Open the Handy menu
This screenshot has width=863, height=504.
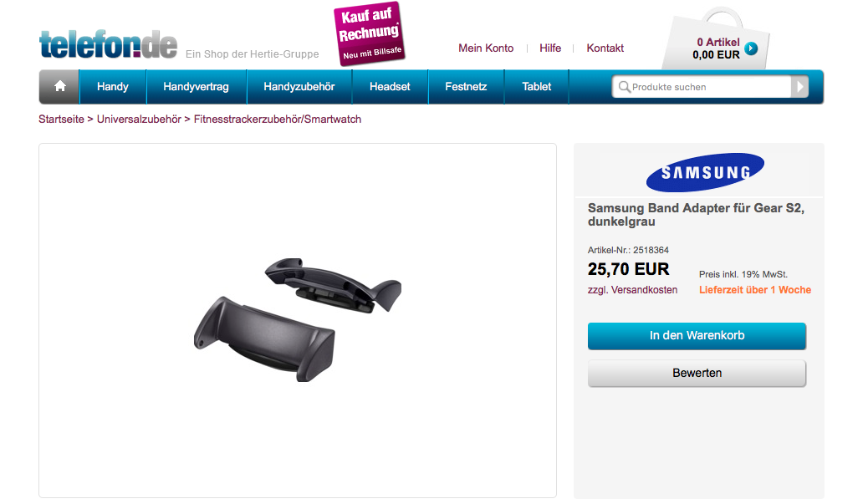click(x=113, y=86)
